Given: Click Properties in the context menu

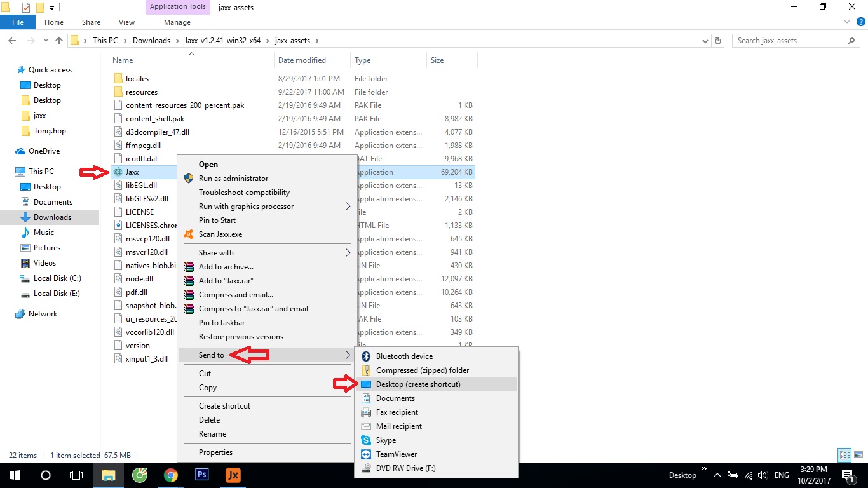Looking at the screenshot, I should click(x=215, y=452).
